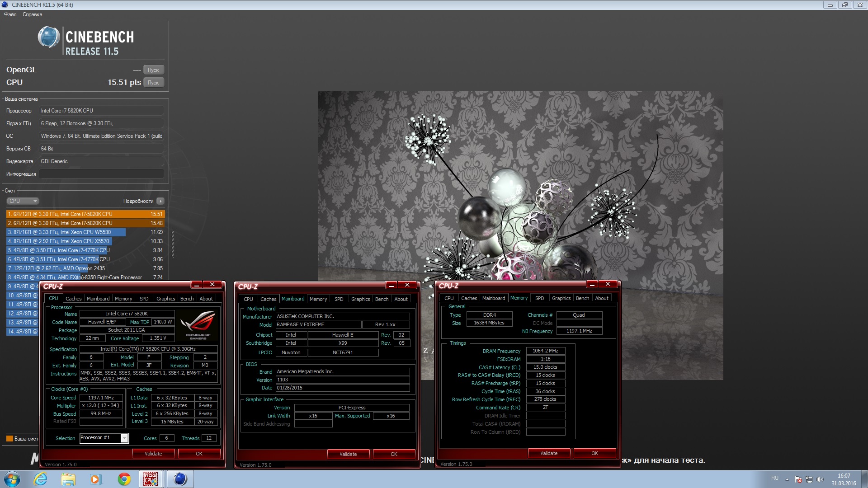Open the CPU ranking type dropdown
This screenshot has width=868, height=488.
pos(23,201)
